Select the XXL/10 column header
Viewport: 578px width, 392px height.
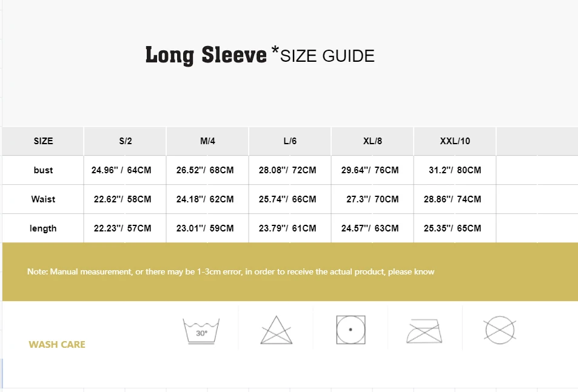[455, 141]
